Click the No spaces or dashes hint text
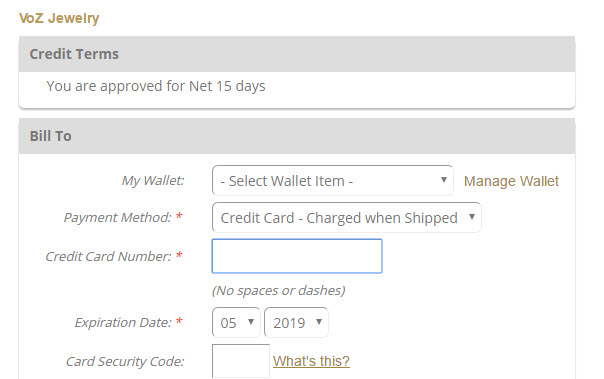Image resolution: width=604 pixels, height=379 pixels. click(279, 290)
